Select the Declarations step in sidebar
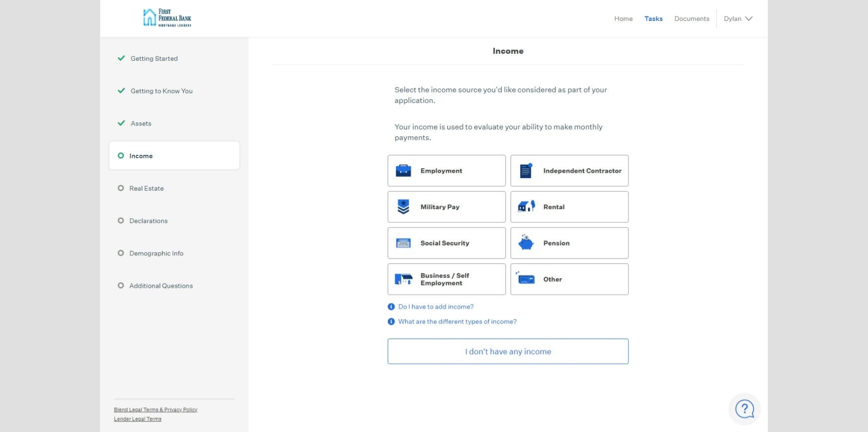The image size is (868, 432). click(x=148, y=221)
